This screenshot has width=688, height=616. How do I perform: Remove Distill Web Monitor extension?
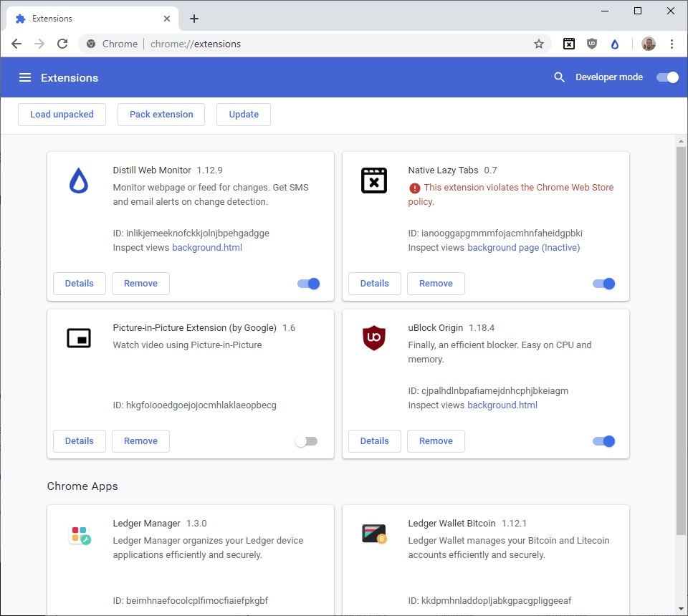click(141, 283)
